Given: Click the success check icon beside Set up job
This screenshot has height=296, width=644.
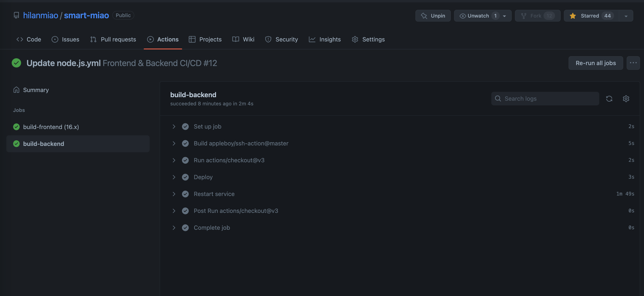Looking at the screenshot, I should [x=185, y=126].
